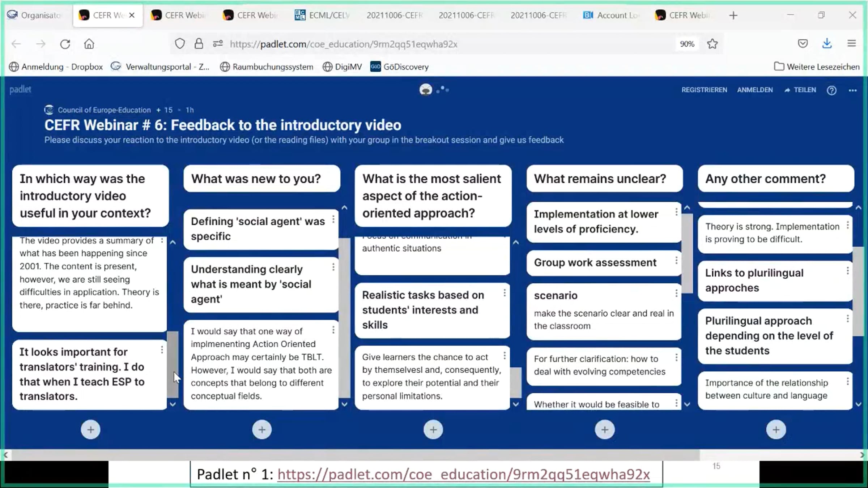Open the Pocket save icon
Viewport: 868px width, 488px height.
coord(803,44)
